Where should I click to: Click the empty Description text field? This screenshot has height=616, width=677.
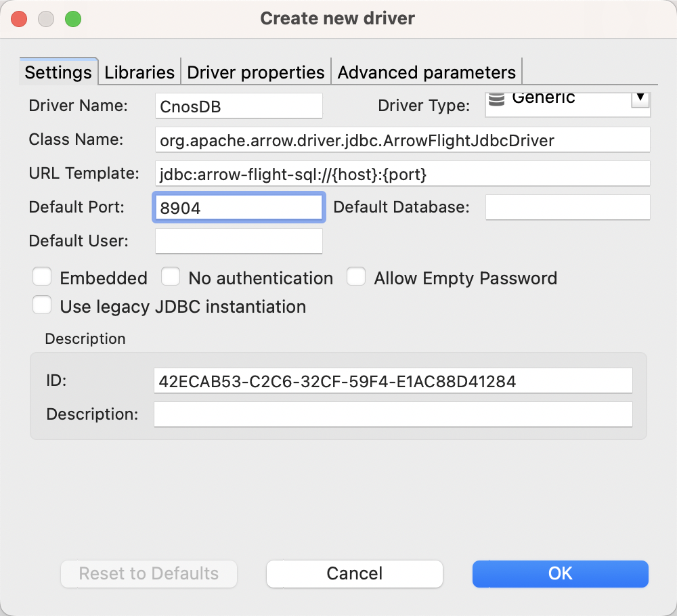(393, 414)
